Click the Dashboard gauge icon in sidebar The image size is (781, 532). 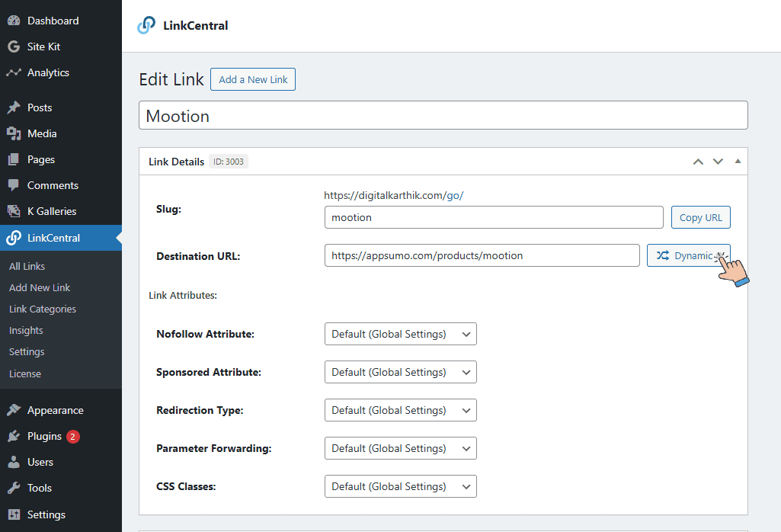pyautogui.click(x=14, y=21)
